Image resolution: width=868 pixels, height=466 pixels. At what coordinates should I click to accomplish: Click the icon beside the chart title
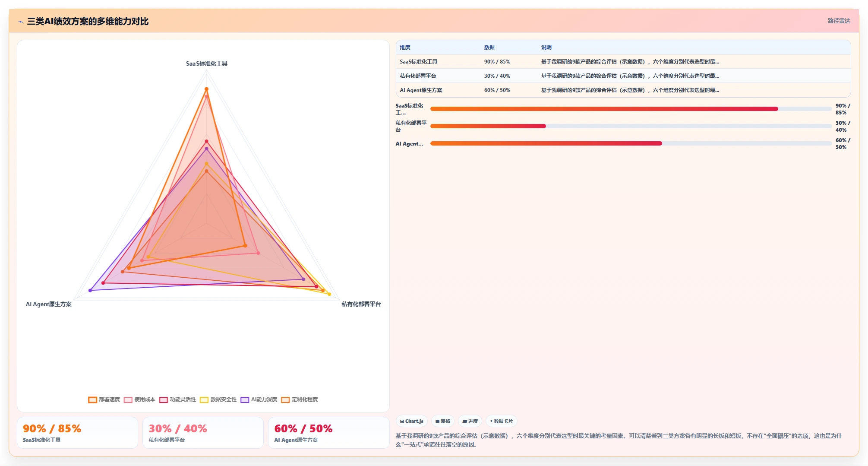pos(21,22)
